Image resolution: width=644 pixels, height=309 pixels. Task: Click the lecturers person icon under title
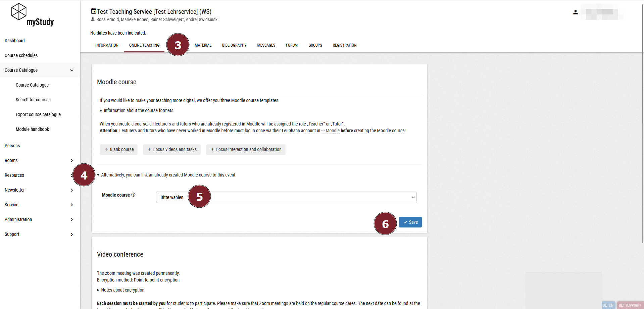(x=93, y=19)
